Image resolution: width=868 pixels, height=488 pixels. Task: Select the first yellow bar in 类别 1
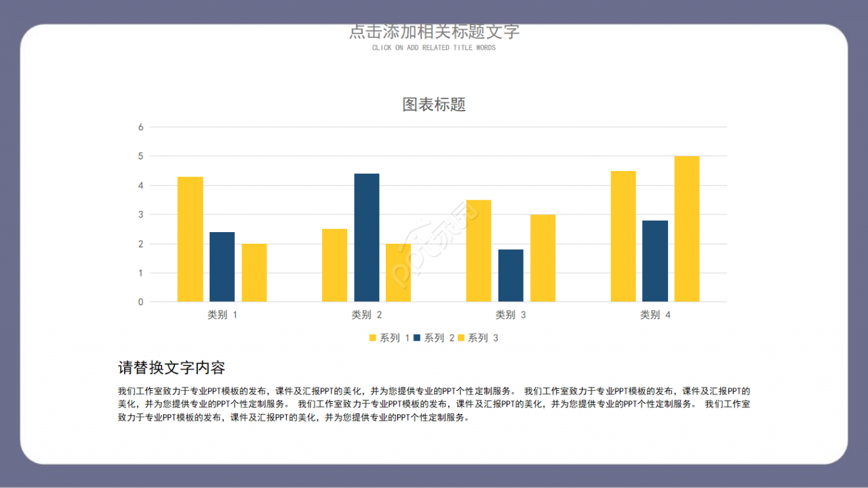click(191, 239)
